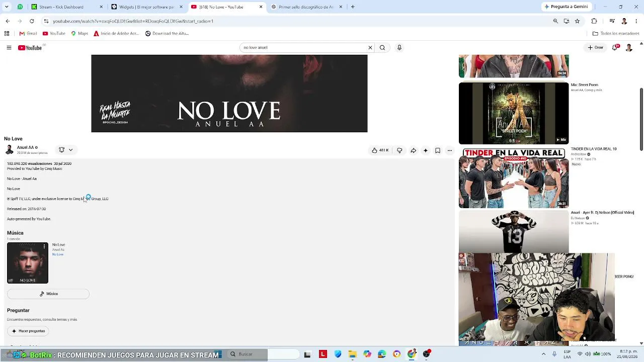Open File Explorer from the taskbar
Viewport: 644px width, 362px height.
(353, 354)
